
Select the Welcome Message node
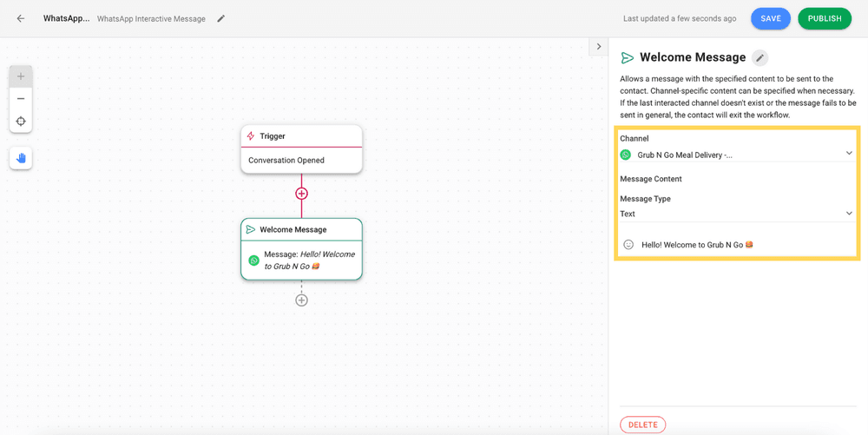tap(301, 249)
